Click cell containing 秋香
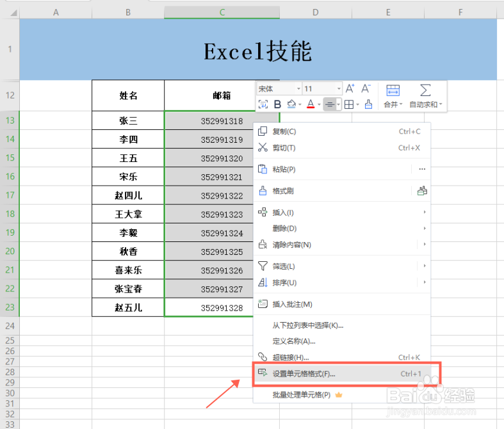The width and height of the screenshot is (504, 429). [x=128, y=251]
